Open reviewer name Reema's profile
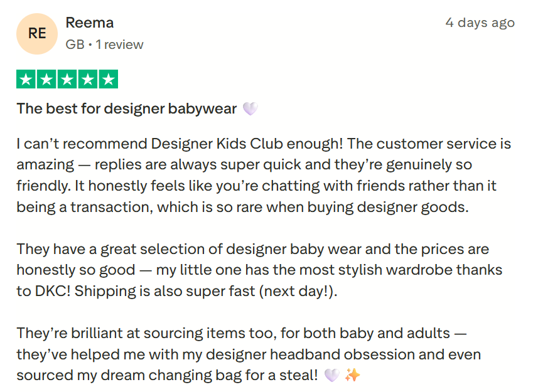 coord(89,23)
